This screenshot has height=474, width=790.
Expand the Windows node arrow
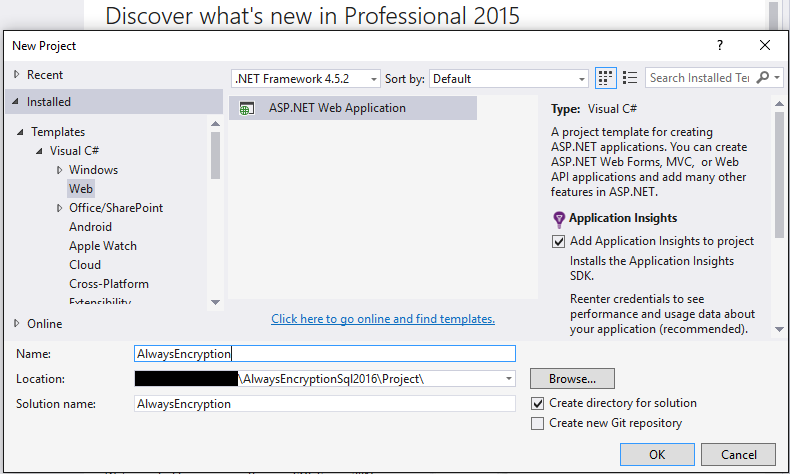coord(59,170)
